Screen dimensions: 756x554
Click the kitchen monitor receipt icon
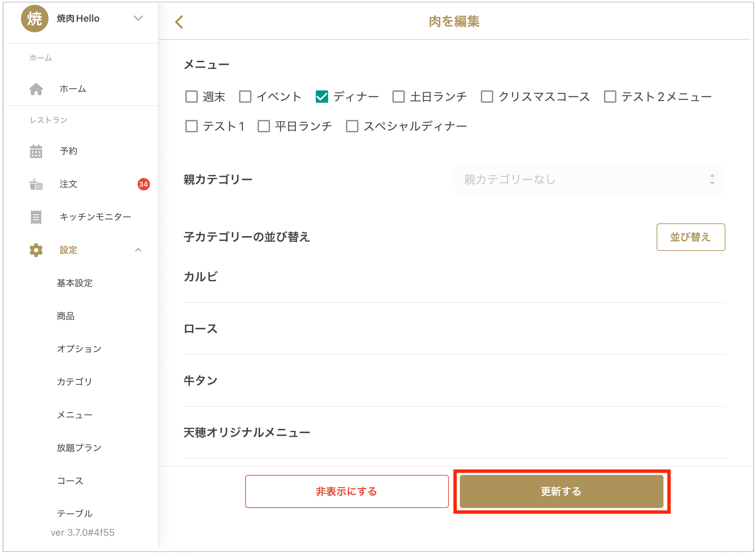(x=36, y=217)
